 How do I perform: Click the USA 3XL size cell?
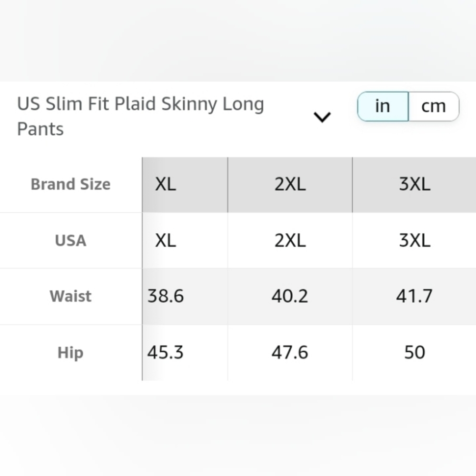pos(414,240)
